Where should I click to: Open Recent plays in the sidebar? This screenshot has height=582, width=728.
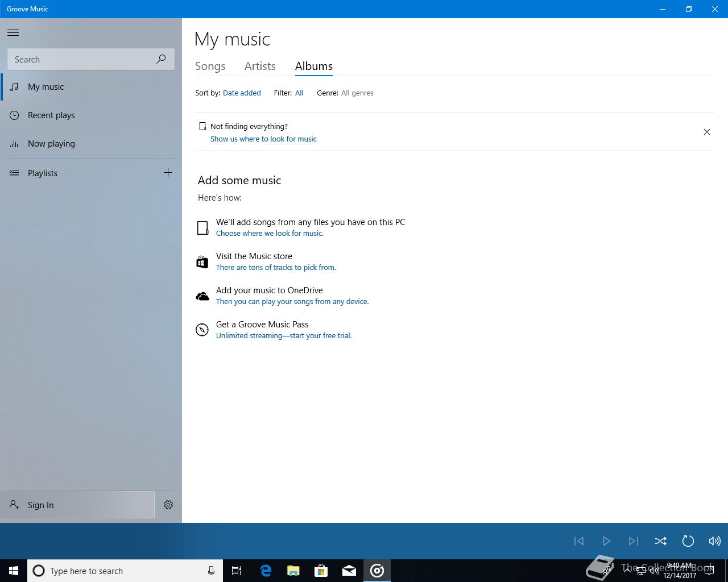tap(91, 115)
